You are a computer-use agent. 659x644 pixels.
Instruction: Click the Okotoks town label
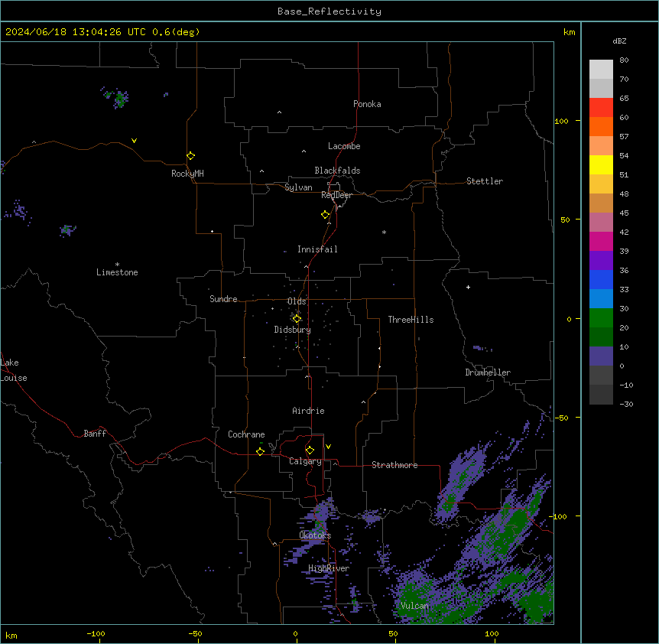tap(315, 535)
